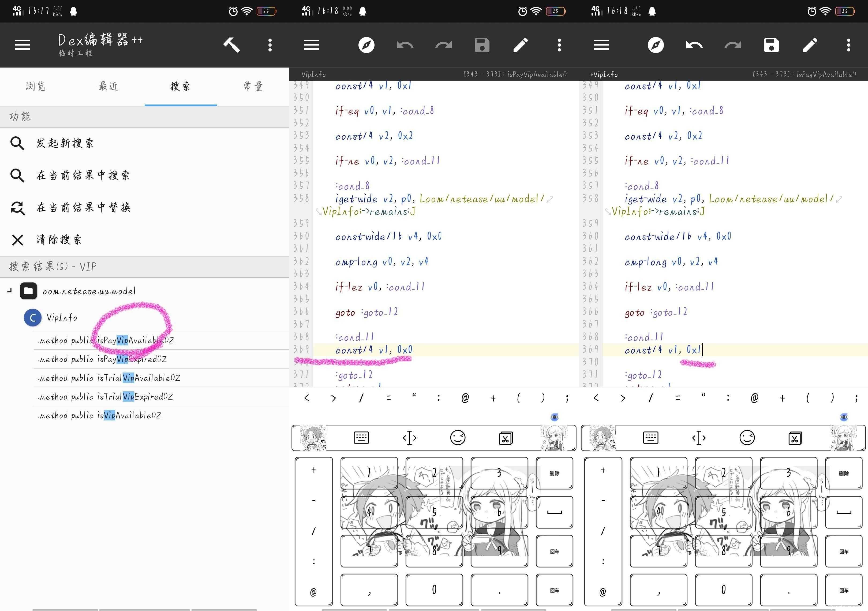Screen dimensions: 868x611
Task: Collapse the com.netease.uu.model package node
Action: [x=9, y=291]
